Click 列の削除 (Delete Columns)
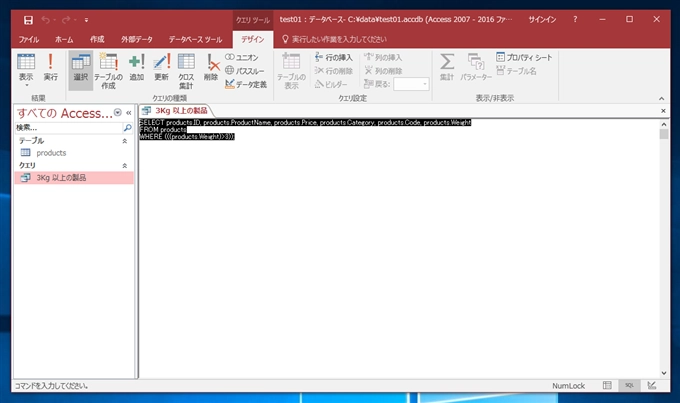Screen dimensions: 680x403 click(x=383, y=71)
